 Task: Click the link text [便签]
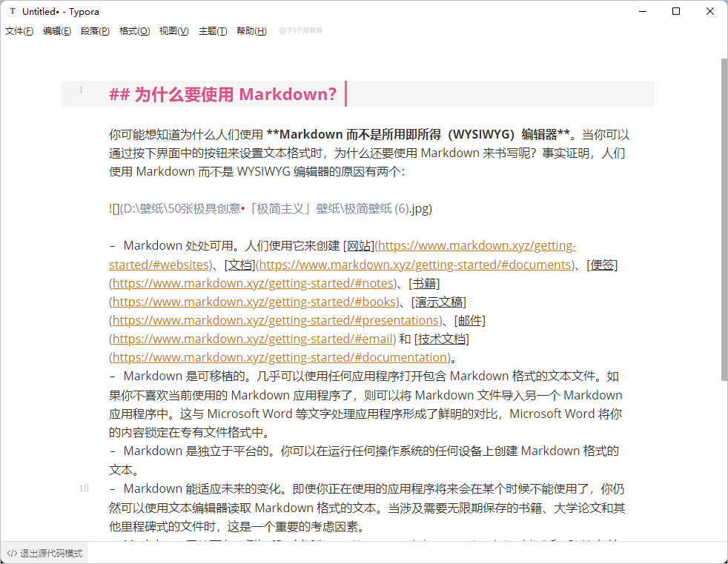coord(602,265)
